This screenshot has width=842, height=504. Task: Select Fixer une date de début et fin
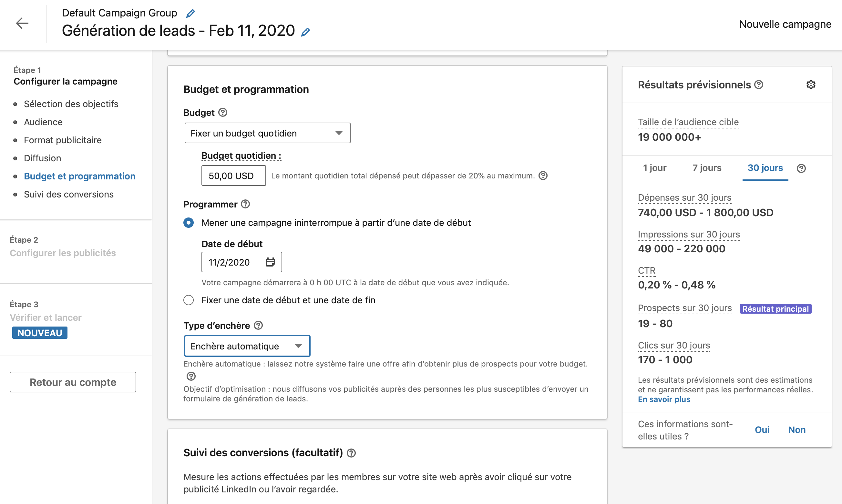click(x=189, y=300)
